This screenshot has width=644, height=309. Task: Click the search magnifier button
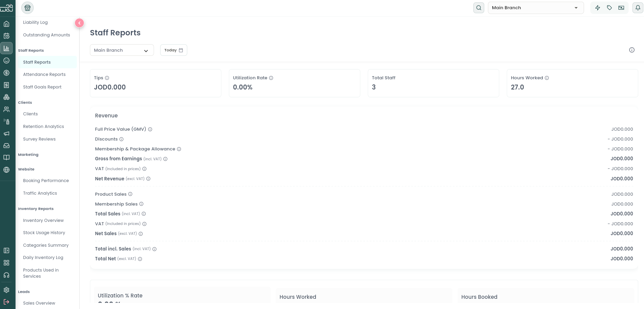[x=479, y=8]
